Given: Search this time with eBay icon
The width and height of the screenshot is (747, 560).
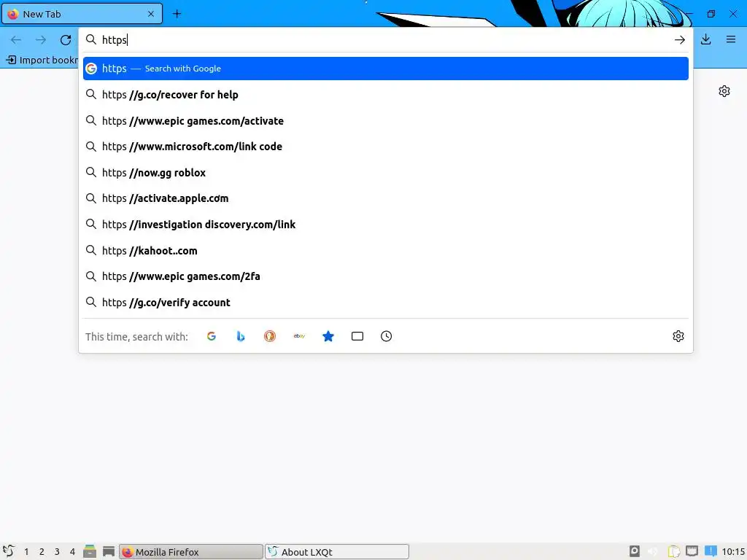Looking at the screenshot, I should [299, 336].
